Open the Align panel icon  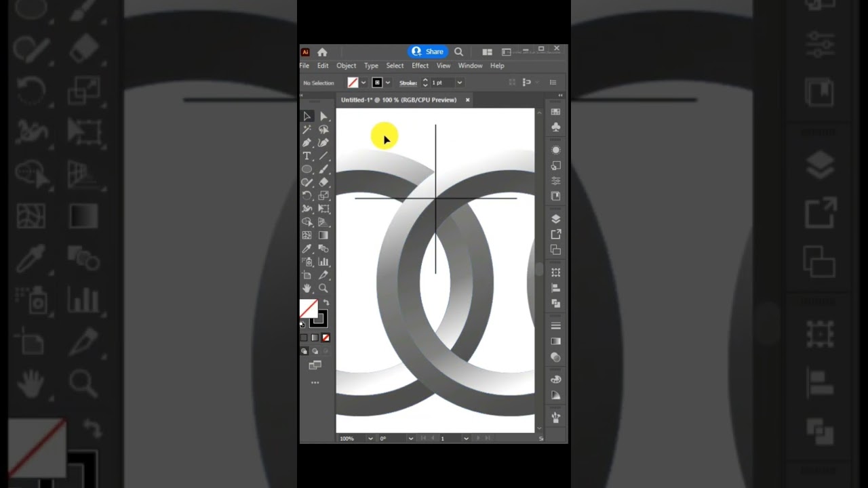(556, 288)
